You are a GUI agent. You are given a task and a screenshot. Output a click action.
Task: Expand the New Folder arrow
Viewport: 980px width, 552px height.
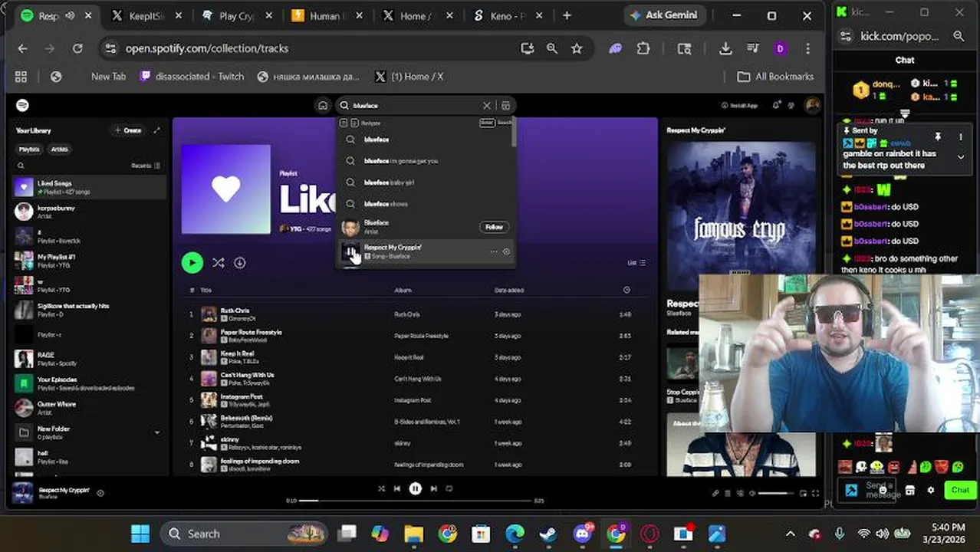(157, 432)
